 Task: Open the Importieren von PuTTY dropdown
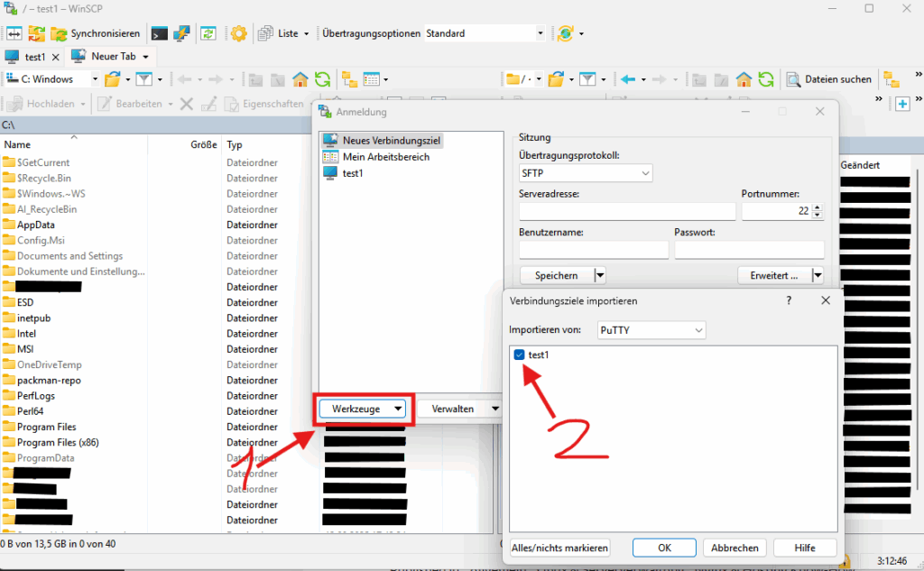pyautogui.click(x=651, y=331)
